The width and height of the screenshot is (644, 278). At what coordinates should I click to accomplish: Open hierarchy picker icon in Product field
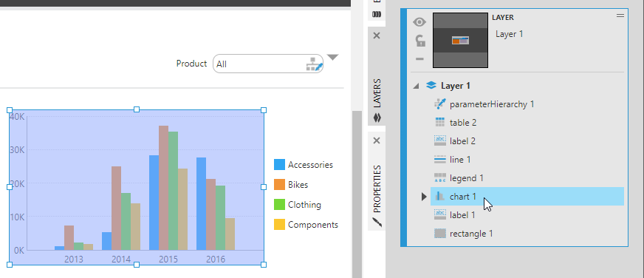pyautogui.click(x=315, y=64)
